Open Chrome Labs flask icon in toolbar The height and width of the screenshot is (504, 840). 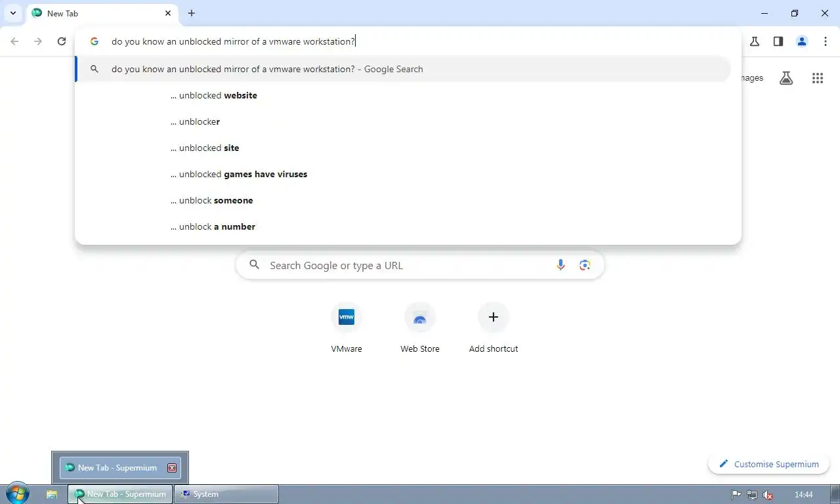click(x=755, y=41)
